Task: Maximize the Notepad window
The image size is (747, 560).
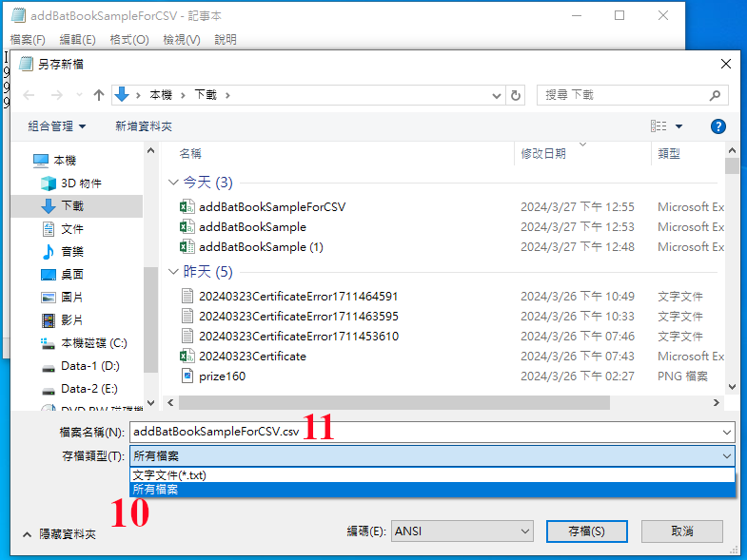Action: [619, 16]
